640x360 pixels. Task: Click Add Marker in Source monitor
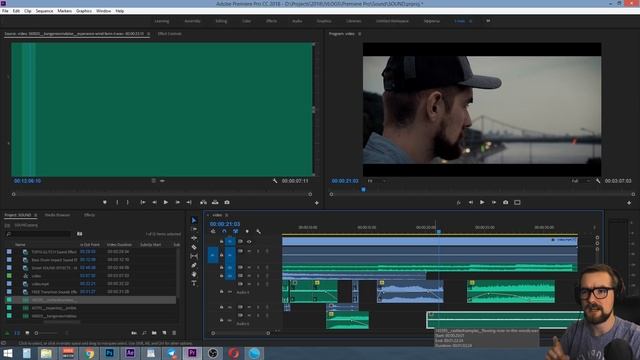105,202
